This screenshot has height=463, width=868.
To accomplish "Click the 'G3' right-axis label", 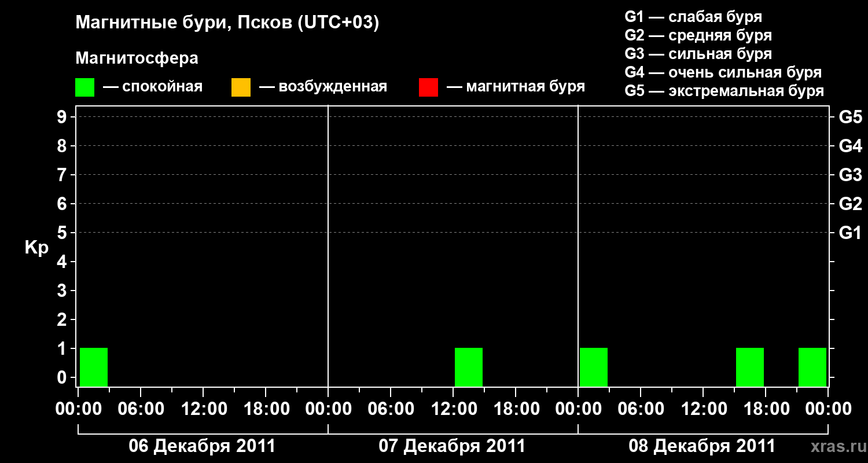I will click(x=851, y=175).
